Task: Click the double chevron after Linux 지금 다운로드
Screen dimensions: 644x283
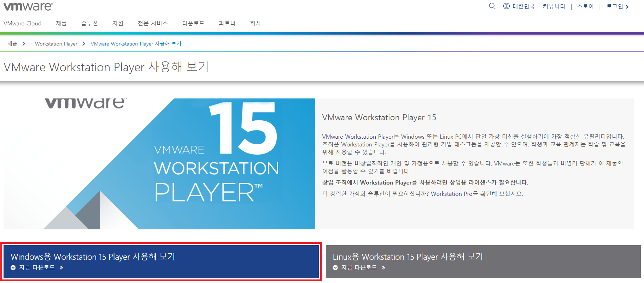Action: pyautogui.click(x=384, y=268)
